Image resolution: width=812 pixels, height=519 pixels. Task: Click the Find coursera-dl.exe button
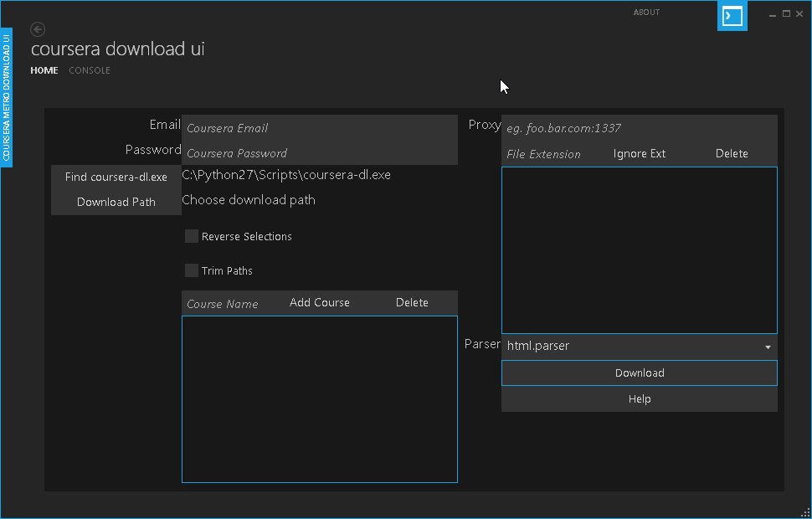(116, 177)
